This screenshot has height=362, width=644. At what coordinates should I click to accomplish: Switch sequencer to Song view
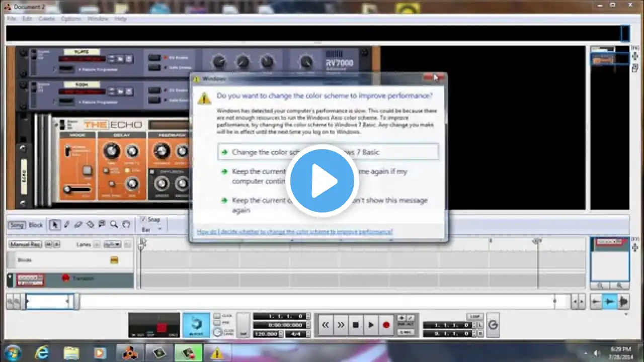click(17, 225)
